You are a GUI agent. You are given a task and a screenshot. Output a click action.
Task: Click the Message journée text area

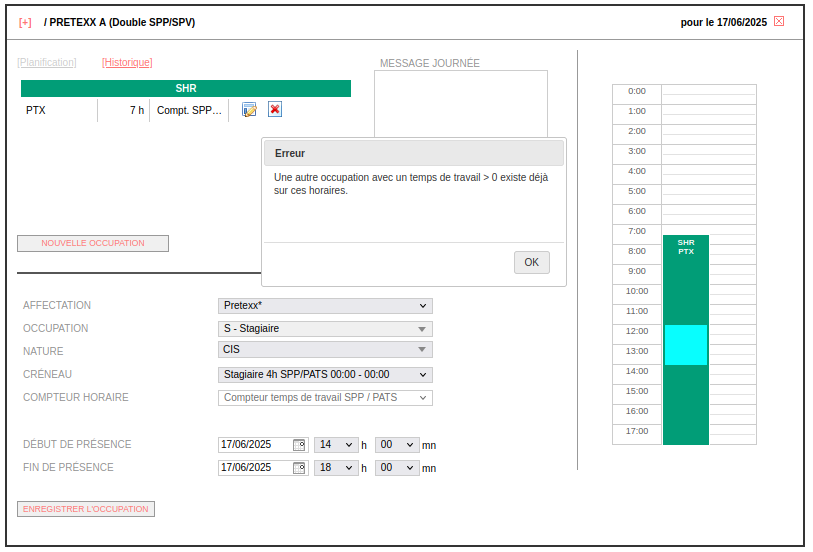(461, 104)
